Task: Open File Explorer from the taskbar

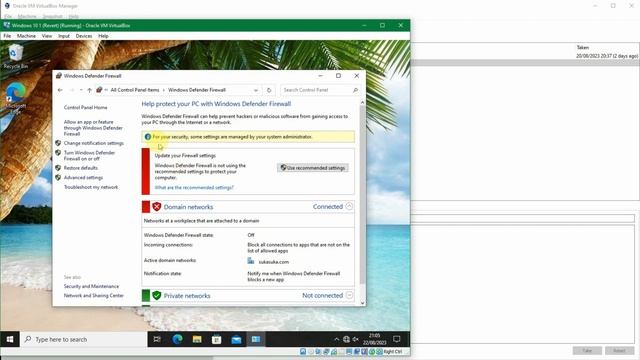Action: 197,339
